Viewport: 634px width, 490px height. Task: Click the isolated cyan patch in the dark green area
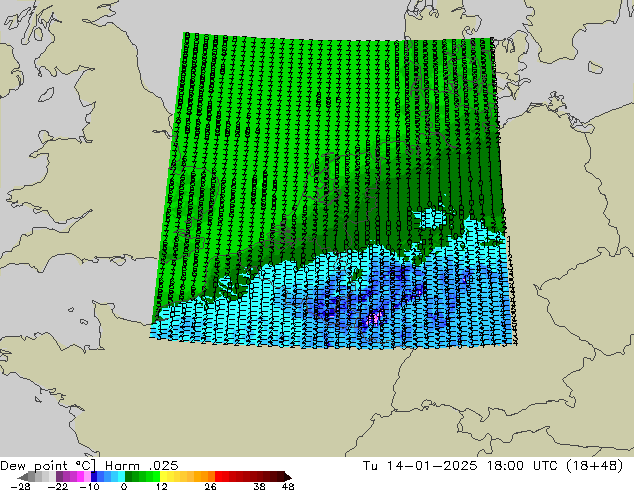point(429,219)
